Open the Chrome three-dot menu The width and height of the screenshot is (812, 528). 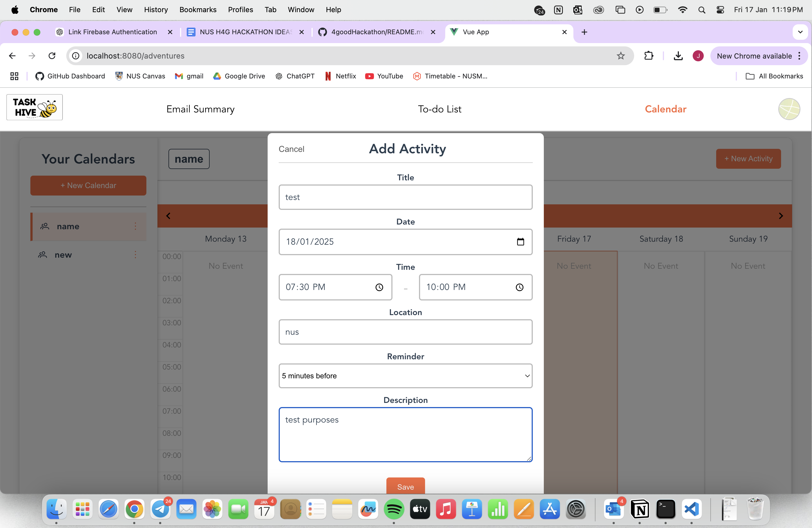(799, 56)
